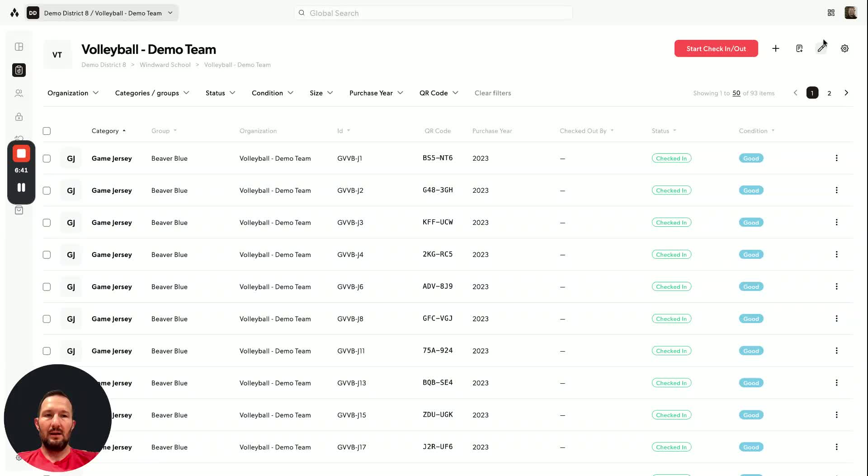The width and height of the screenshot is (868, 476).
Task: Check the box for GVVB-J2 row
Action: point(47,190)
